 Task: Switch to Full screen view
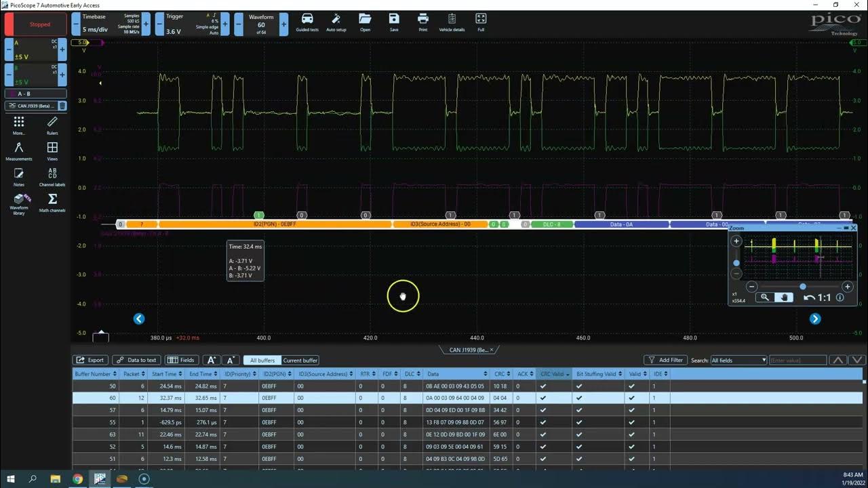pos(481,22)
